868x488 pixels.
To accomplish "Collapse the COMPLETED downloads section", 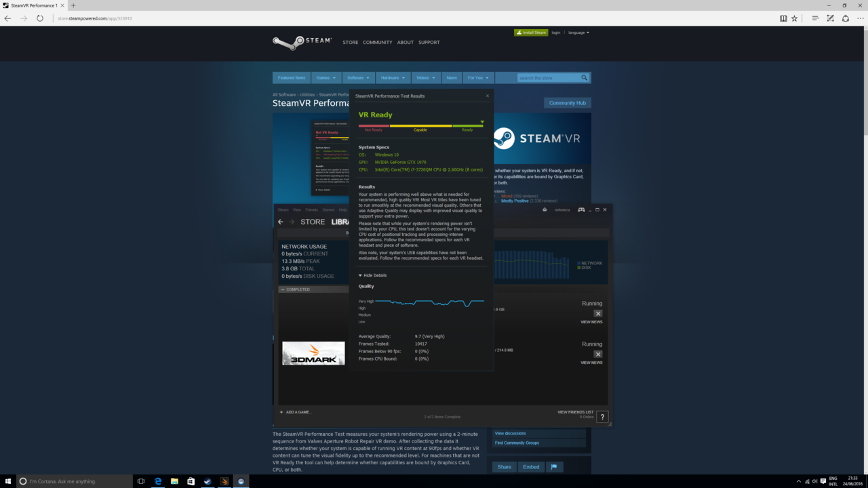I will [283, 289].
